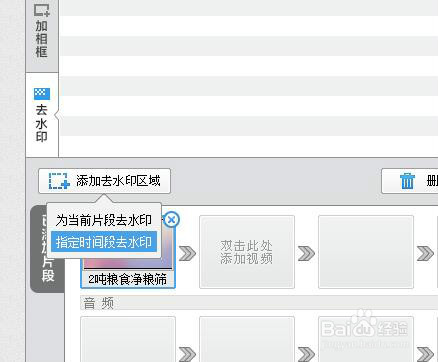Screen dimensions: 438x362
Task: Click the 双击此处添加视频 placeholder slot
Action: tap(247, 252)
